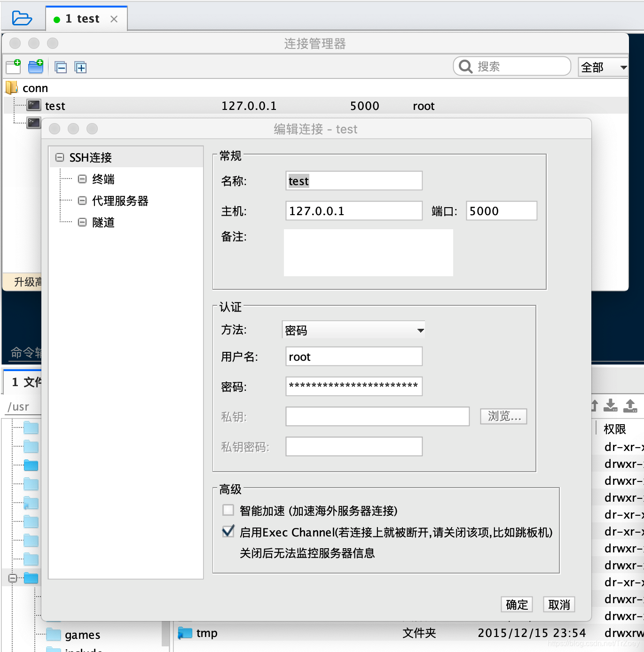Viewport: 644px width, 652px height.
Task: Collapse the 终端 tree node toggle
Action: (x=82, y=179)
